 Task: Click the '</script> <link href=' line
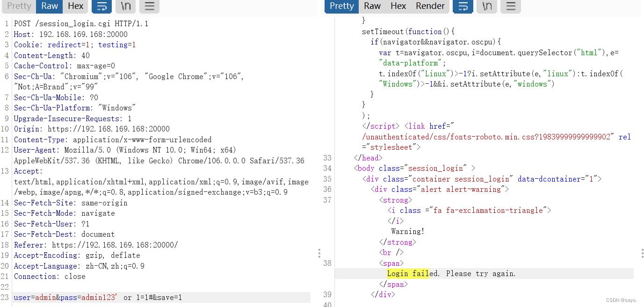[x=408, y=126]
